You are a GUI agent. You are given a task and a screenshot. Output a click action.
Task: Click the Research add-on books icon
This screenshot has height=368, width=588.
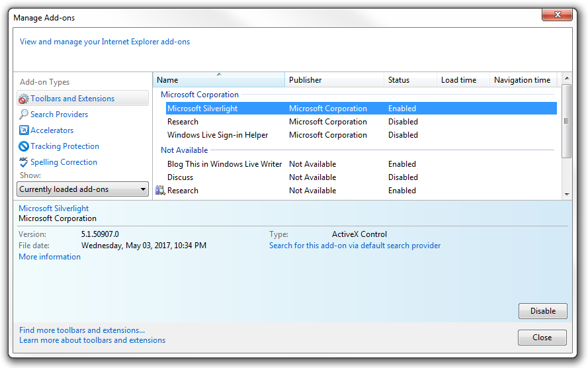click(161, 191)
